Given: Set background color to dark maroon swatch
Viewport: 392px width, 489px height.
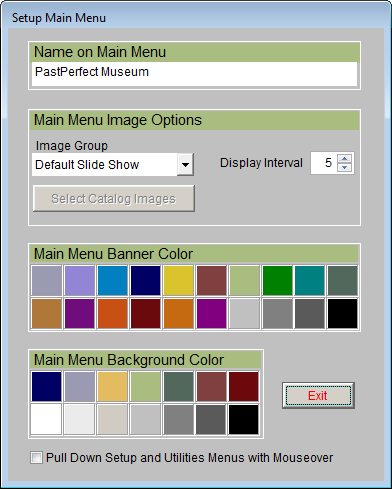Looking at the screenshot, I should (244, 387).
